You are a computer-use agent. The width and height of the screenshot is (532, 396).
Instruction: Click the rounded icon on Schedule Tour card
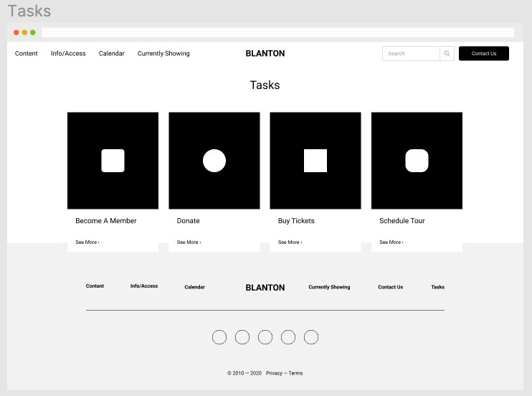[x=417, y=161]
